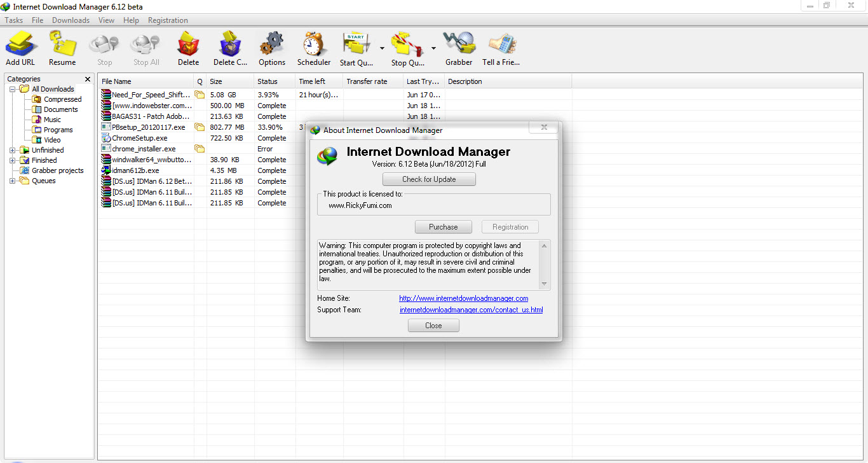The width and height of the screenshot is (868, 463).
Task: Click queue icon on PBsetup_20120117.exe row
Action: click(200, 127)
